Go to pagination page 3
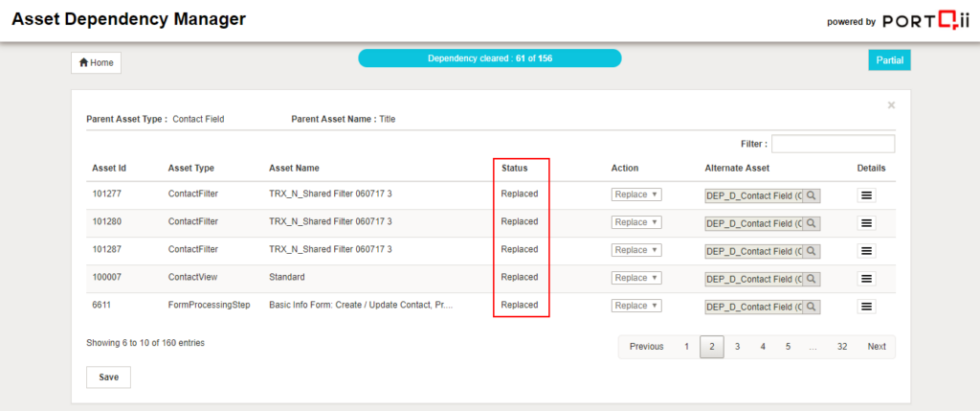The image size is (980, 411). click(x=737, y=347)
